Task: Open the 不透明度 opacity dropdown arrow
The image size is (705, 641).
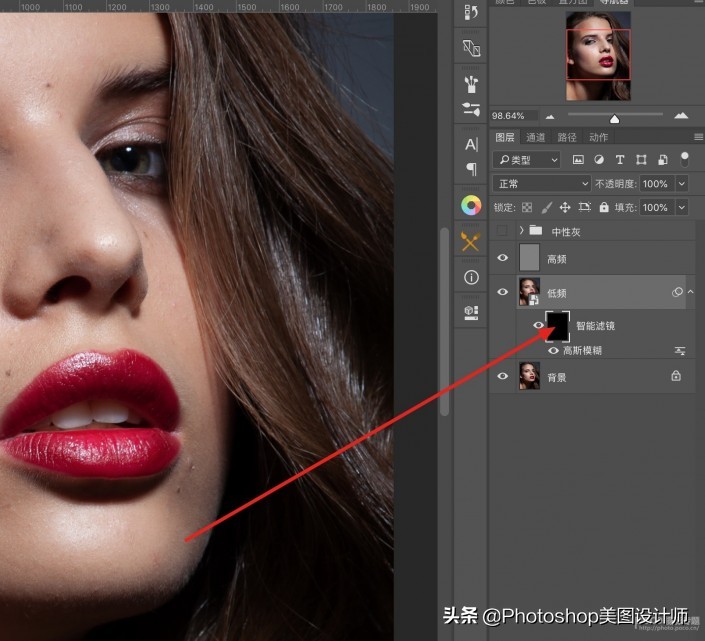Action: [682, 184]
